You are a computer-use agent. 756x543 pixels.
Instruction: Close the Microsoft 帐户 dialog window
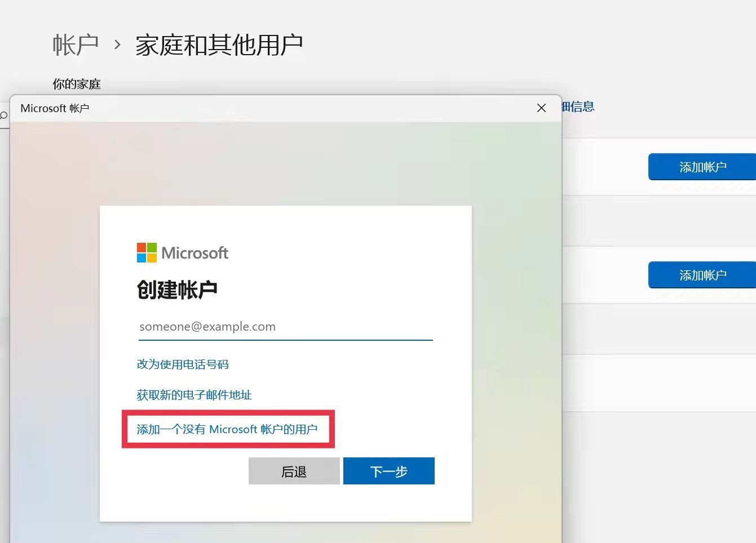tap(541, 108)
